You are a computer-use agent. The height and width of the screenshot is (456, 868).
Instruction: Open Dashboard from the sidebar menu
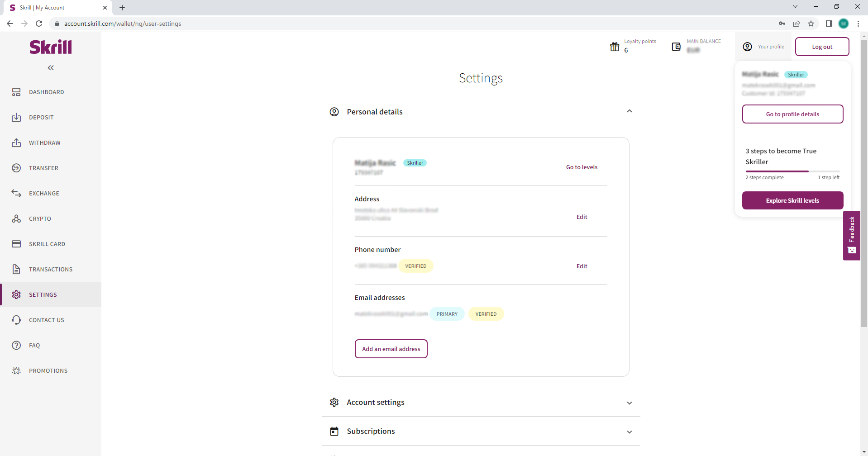[51, 92]
